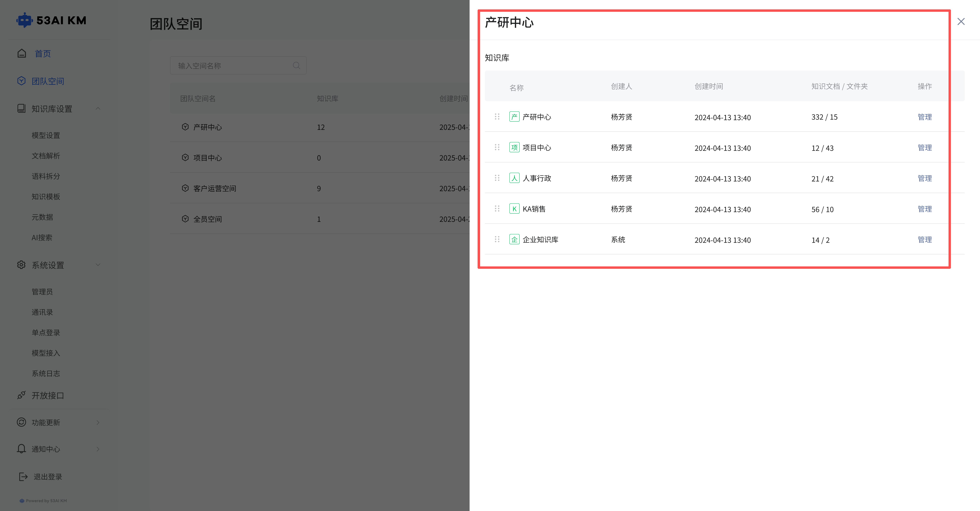This screenshot has height=511, width=980.
Task: Click the green 人 icon of 人事行政
Action: pos(514,178)
